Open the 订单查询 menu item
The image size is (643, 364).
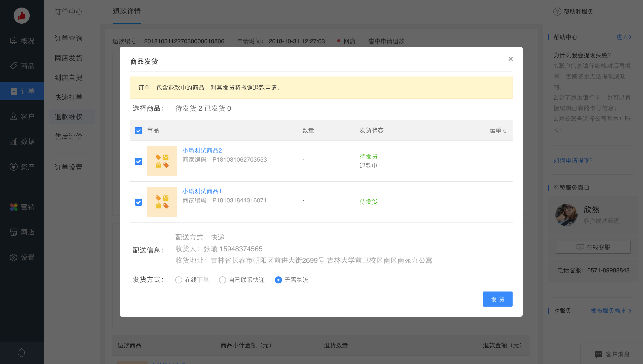pyautogui.click(x=68, y=38)
